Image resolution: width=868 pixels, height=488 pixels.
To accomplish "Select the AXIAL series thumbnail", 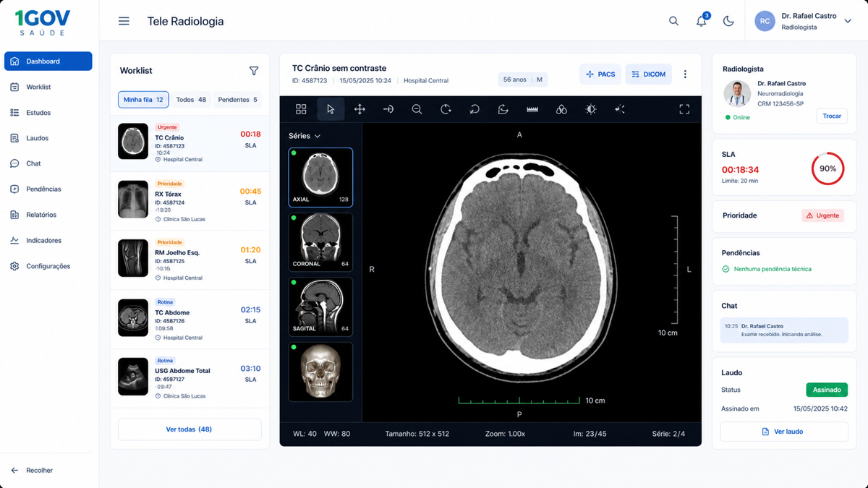I will coord(320,177).
